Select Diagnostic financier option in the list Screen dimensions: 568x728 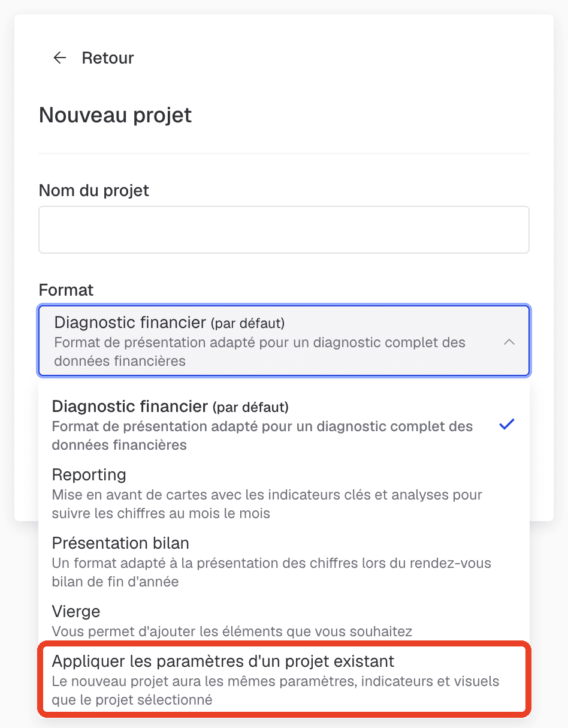point(284,425)
